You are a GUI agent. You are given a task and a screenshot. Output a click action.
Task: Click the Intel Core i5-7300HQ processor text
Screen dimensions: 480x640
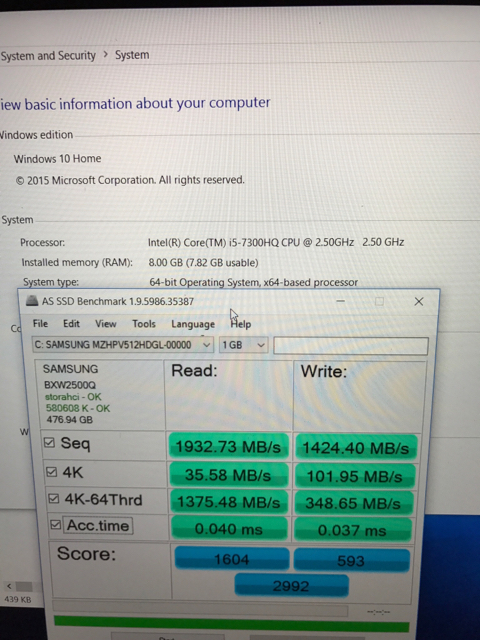click(x=276, y=242)
